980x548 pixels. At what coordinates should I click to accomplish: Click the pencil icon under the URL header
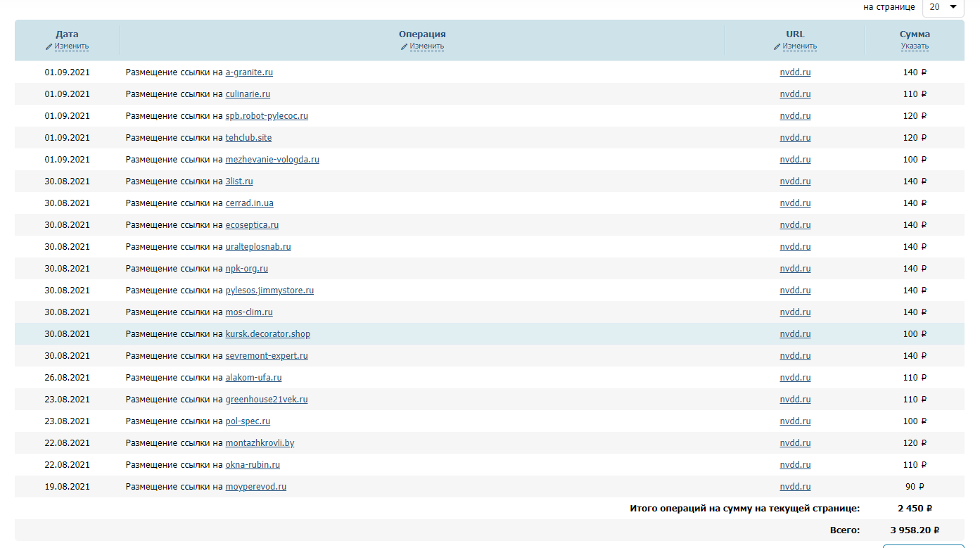click(x=777, y=46)
